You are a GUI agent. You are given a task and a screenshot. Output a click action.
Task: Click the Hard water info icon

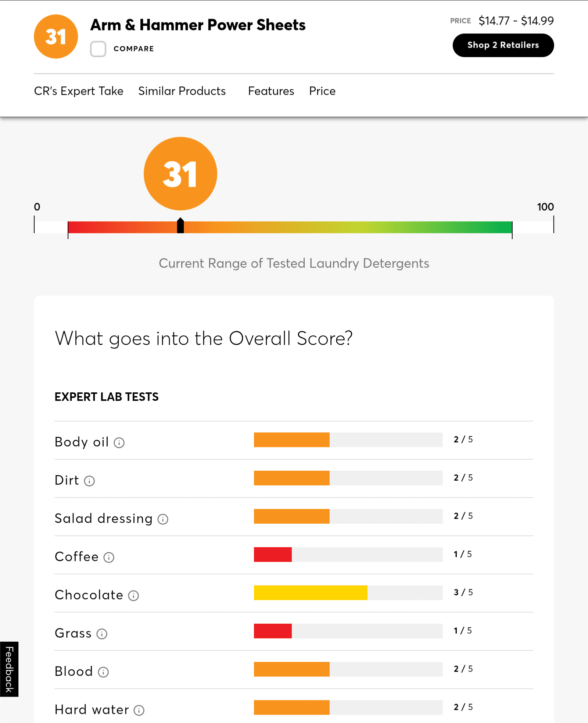click(x=139, y=710)
